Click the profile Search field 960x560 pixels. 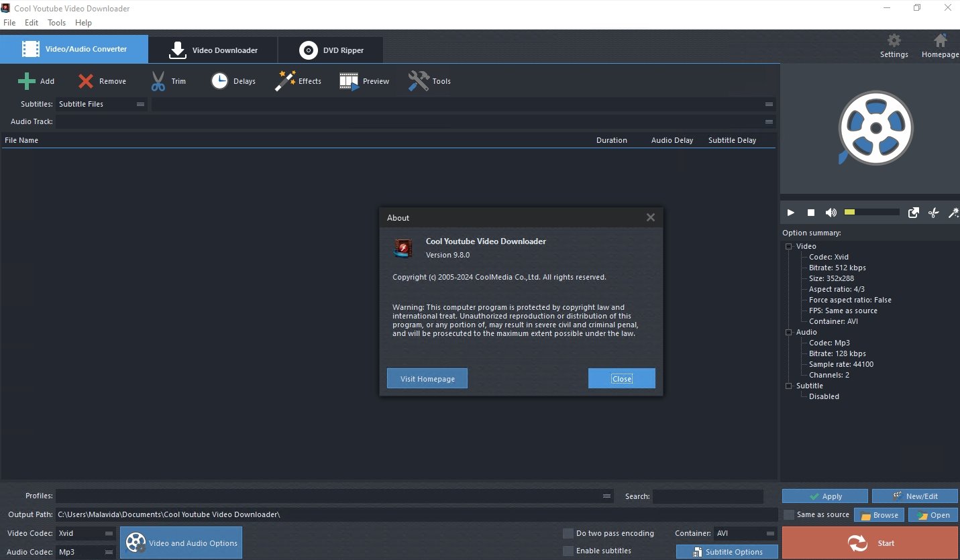click(x=708, y=496)
